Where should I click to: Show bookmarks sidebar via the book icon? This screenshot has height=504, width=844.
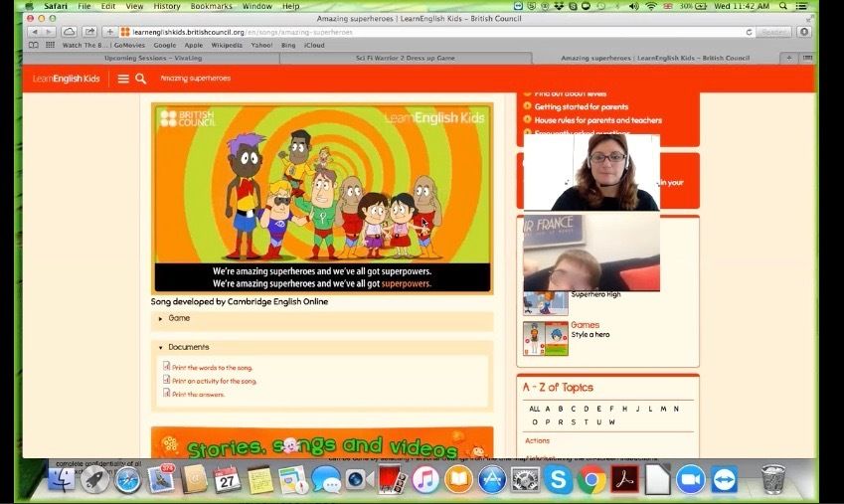(x=34, y=46)
